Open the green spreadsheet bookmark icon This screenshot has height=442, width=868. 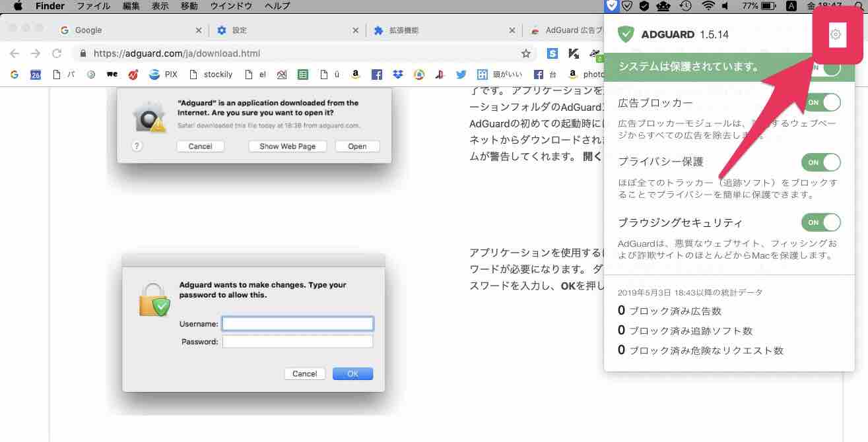(302, 75)
